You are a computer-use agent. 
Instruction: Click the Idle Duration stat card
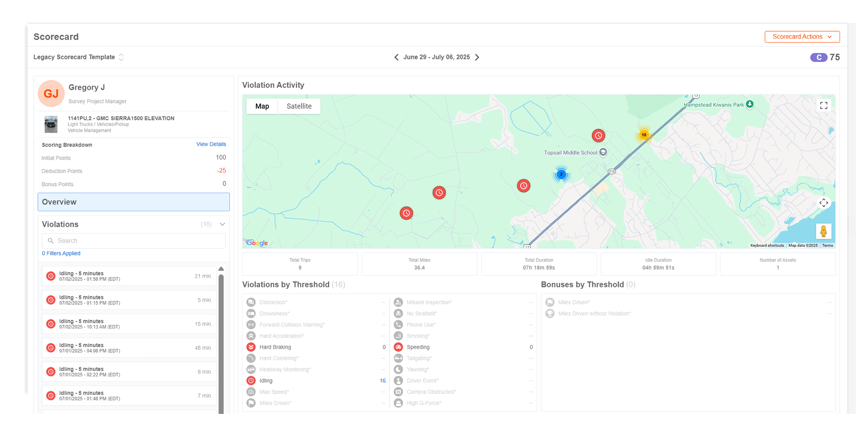658,264
